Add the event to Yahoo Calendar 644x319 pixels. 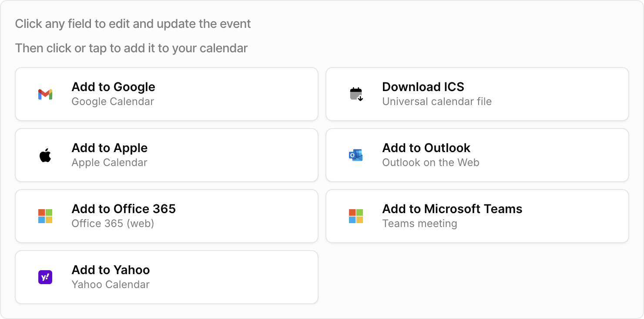pos(167,277)
